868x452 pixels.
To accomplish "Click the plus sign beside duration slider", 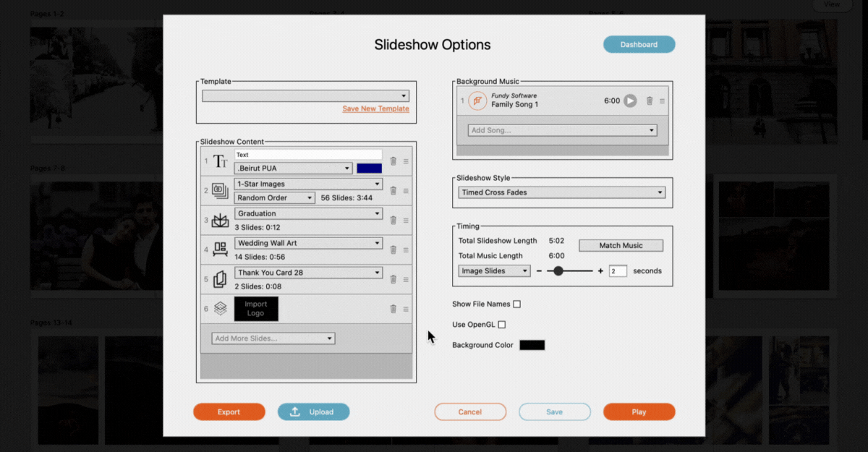I will 600,271.
